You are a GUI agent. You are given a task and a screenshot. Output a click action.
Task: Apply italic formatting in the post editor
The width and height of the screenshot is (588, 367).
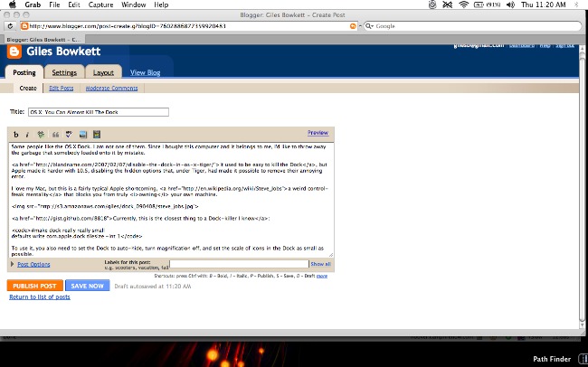[27, 134]
